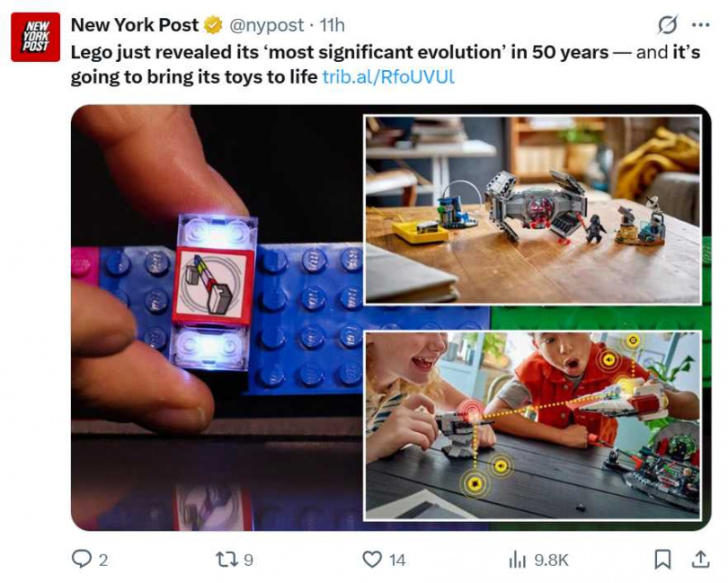Open the kids playing with Lego image

click(533, 425)
